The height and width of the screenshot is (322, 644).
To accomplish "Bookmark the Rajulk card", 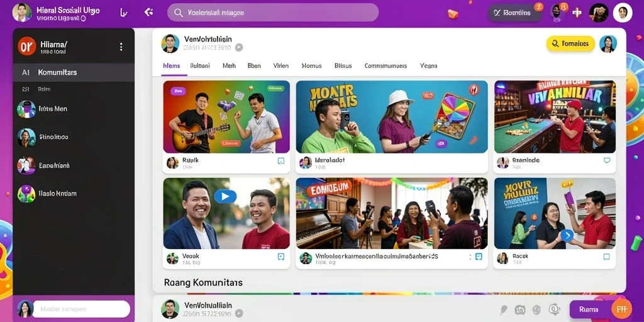I will point(281,161).
